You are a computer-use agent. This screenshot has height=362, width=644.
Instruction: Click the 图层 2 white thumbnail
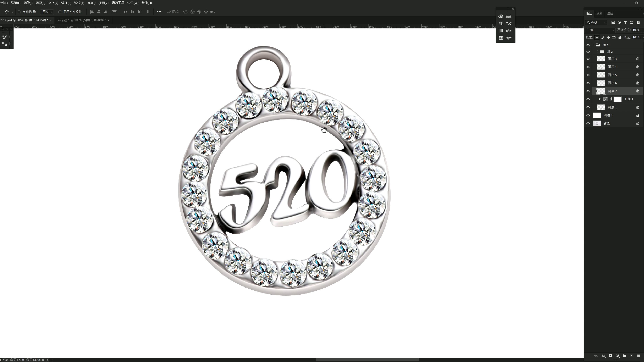click(x=597, y=115)
